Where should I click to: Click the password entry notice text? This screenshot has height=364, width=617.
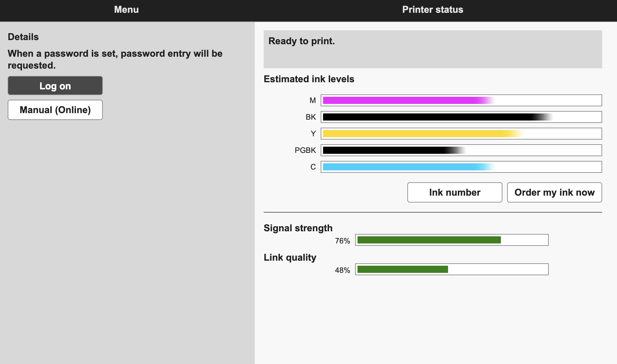(115, 59)
